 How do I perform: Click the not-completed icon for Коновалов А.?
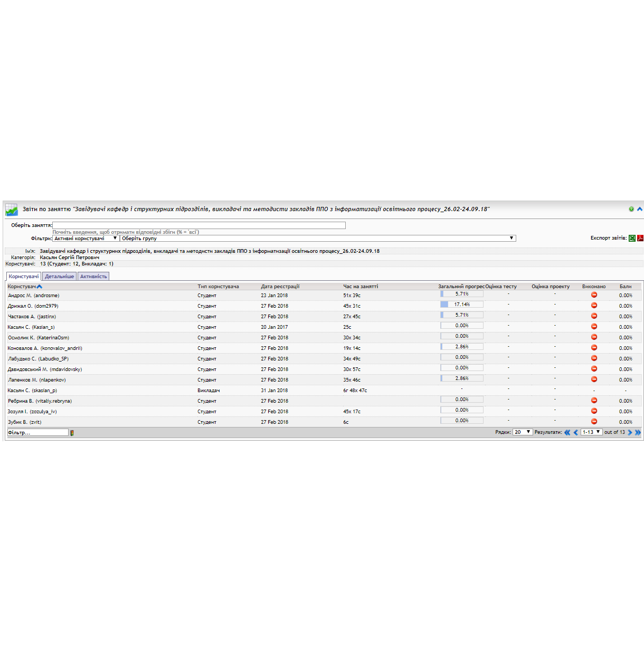[594, 348]
